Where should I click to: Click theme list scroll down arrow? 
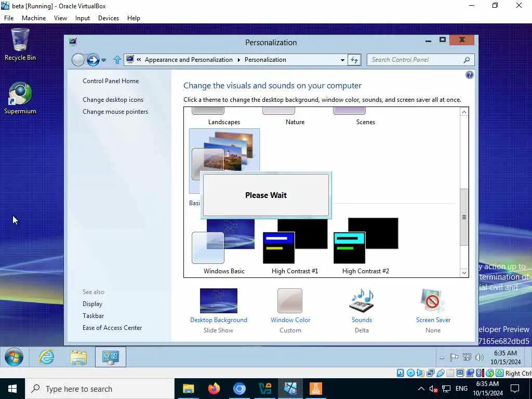point(464,273)
